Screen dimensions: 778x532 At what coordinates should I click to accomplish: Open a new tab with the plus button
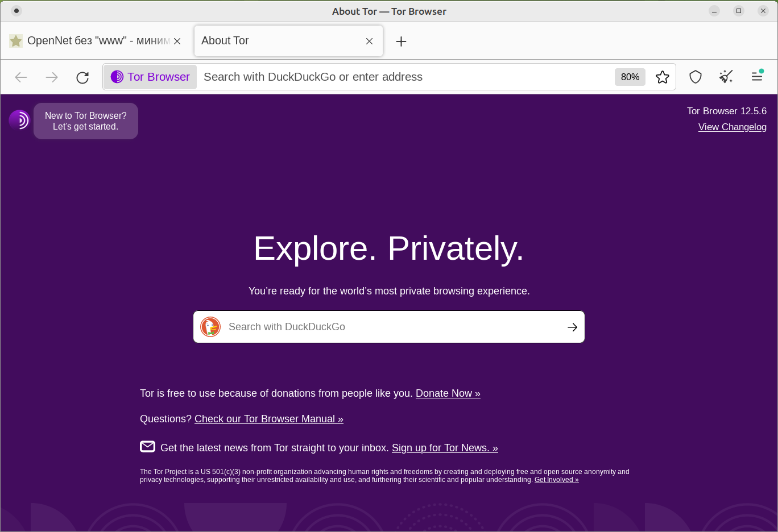[x=401, y=41]
